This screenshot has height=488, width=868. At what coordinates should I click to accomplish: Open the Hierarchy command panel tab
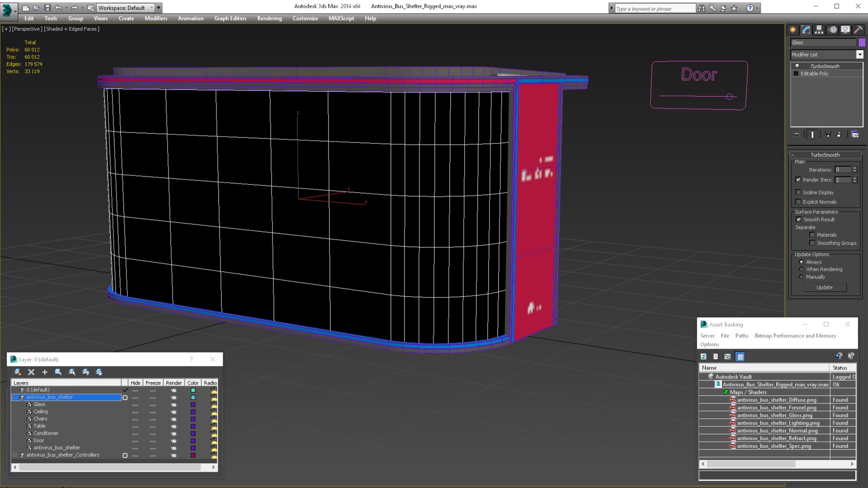point(819,30)
